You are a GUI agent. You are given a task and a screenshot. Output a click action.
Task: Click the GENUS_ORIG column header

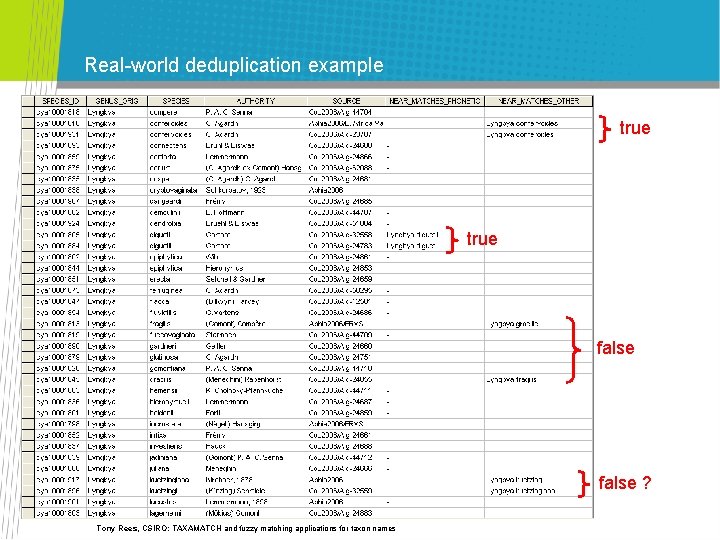117,101
